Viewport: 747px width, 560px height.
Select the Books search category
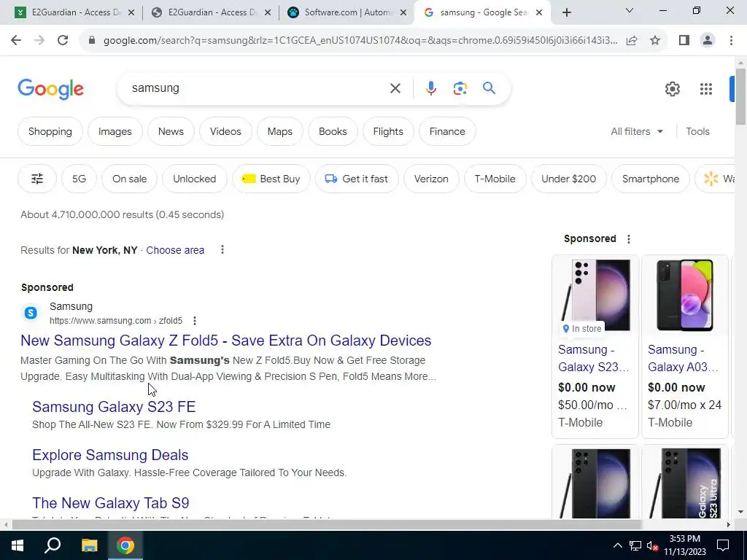[333, 131]
